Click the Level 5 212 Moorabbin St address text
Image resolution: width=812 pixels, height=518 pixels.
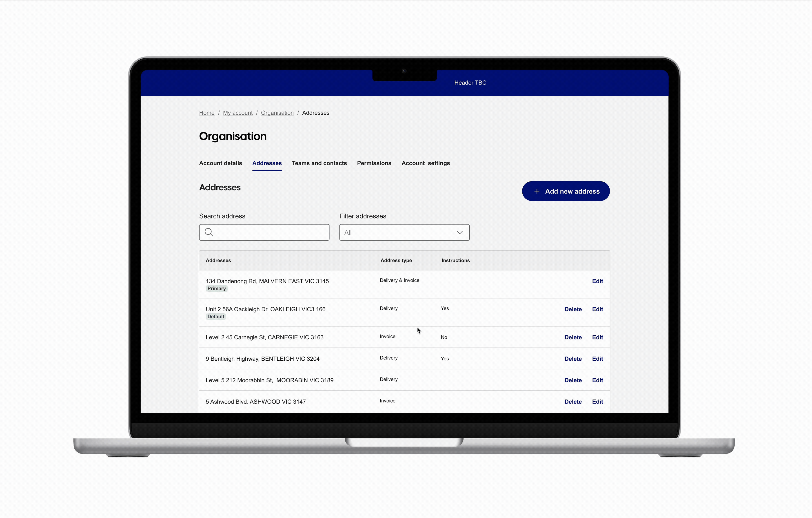click(x=269, y=380)
